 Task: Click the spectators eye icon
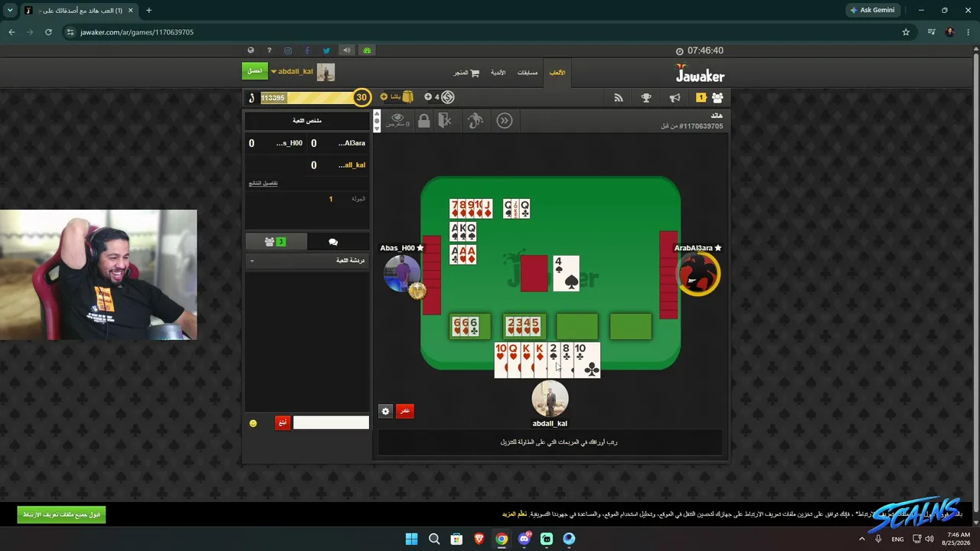point(397,120)
